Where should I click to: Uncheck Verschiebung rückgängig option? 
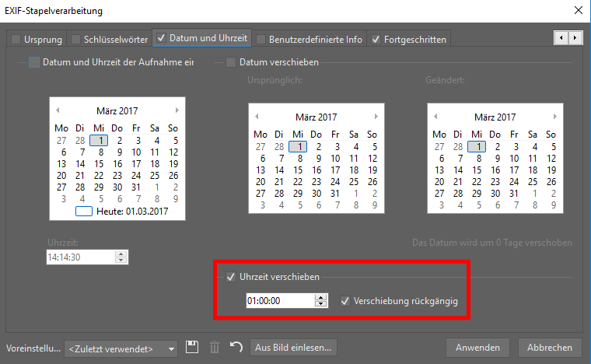click(x=345, y=300)
